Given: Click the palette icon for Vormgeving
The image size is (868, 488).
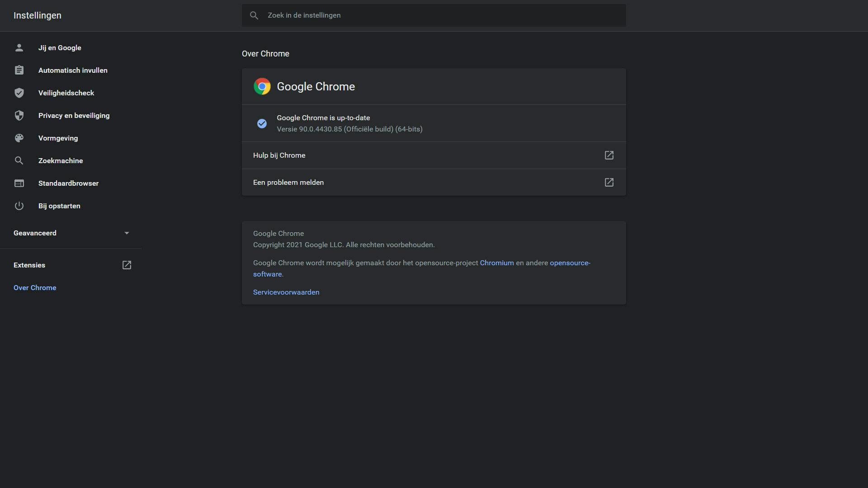Looking at the screenshot, I should (19, 138).
